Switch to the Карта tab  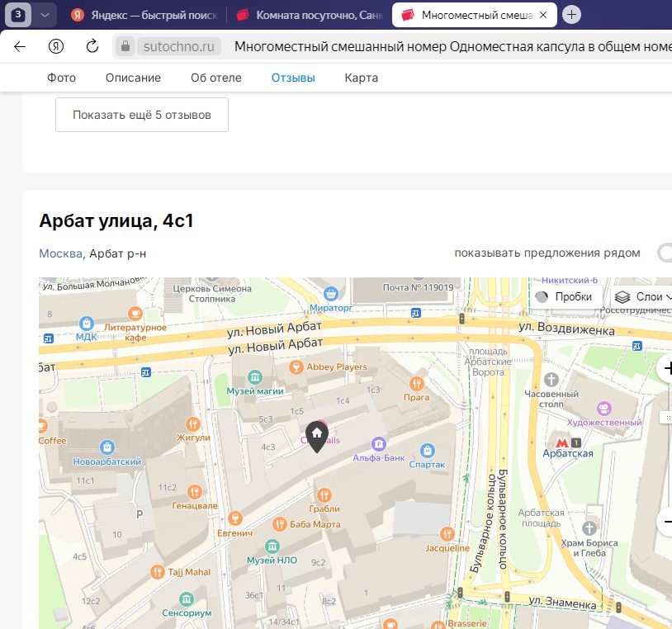click(x=360, y=77)
